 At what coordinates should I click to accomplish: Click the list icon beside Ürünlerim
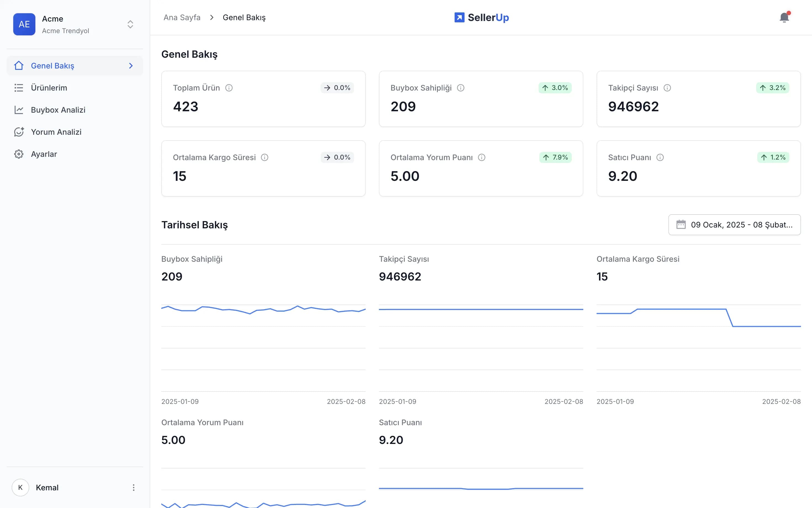pyautogui.click(x=19, y=88)
